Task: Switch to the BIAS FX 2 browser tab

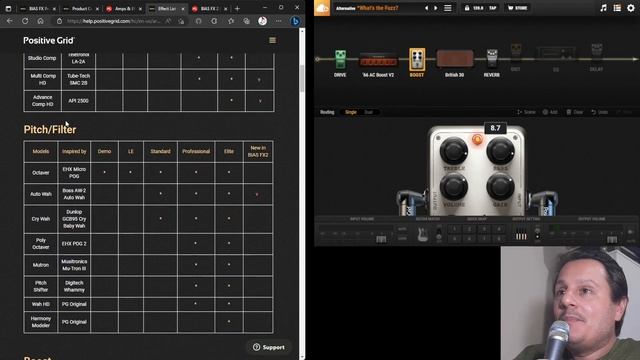Action: tap(209, 9)
